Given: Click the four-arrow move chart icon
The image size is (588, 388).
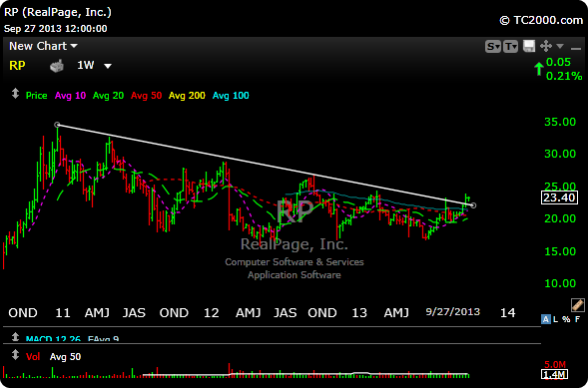Looking at the screenshot, I should (546, 47).
